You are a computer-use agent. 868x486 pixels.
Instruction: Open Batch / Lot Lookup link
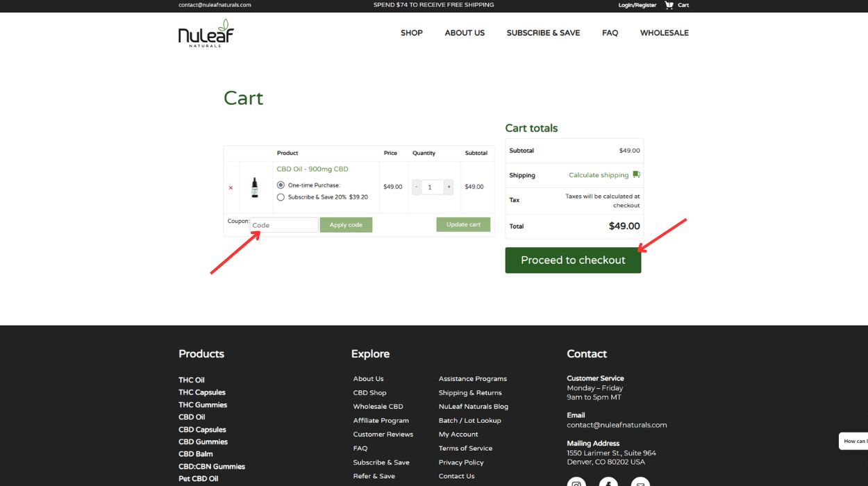pos(469,420)
